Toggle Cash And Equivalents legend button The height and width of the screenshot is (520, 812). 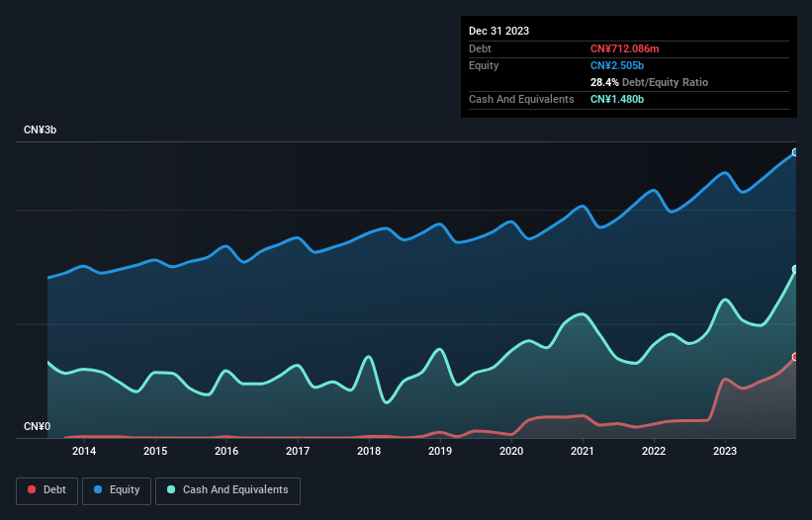tap(227, 490)
